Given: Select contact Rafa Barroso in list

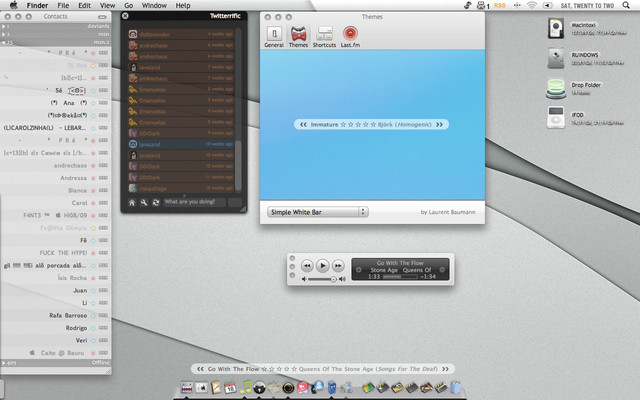Looking at the screenshot, I should [x=66, y=314].
